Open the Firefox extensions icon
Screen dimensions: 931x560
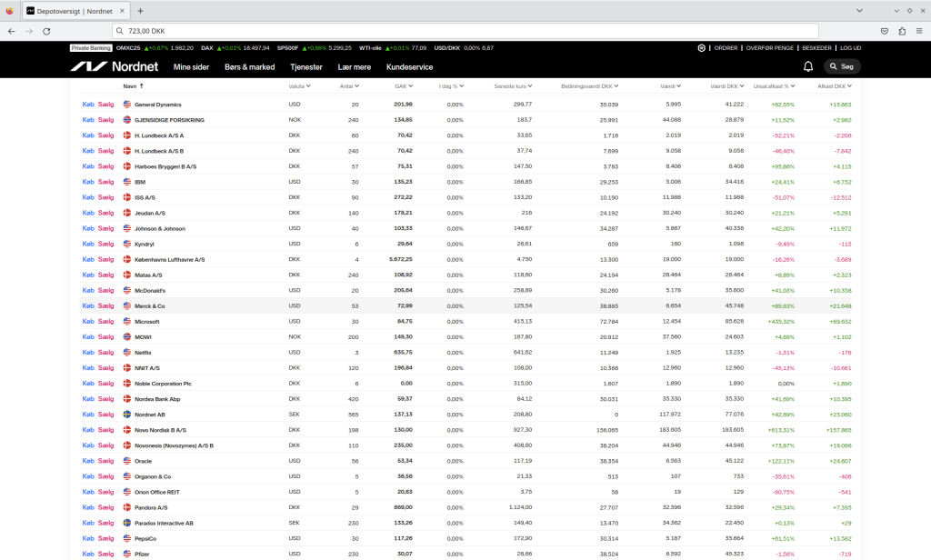(902, 31)
